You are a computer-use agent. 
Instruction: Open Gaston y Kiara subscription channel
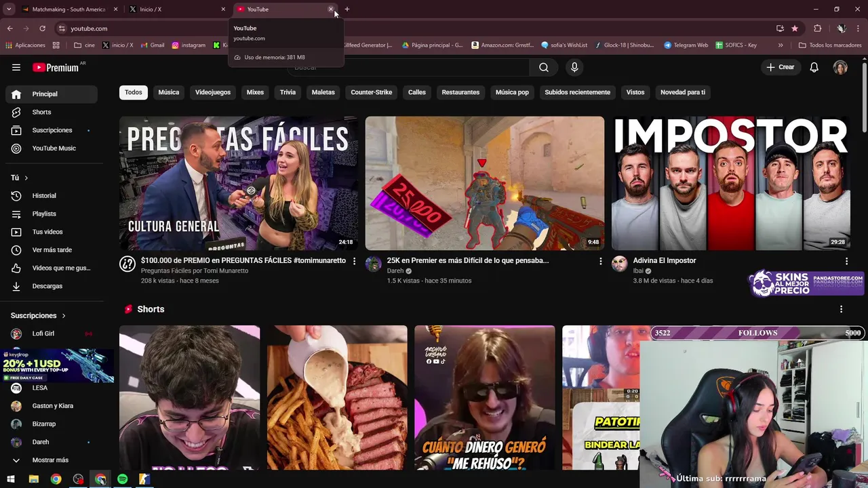pyautogui.click(x=52, y=406)
